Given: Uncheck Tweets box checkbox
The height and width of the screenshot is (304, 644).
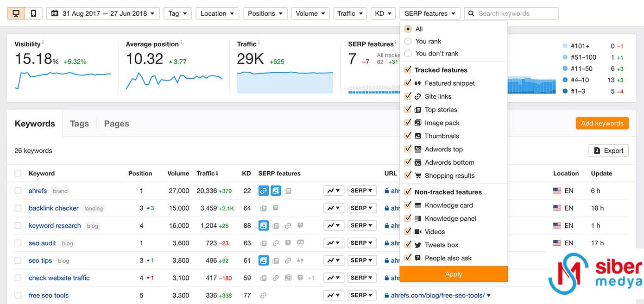Looking at the screenshot, I should pos(408,244).
